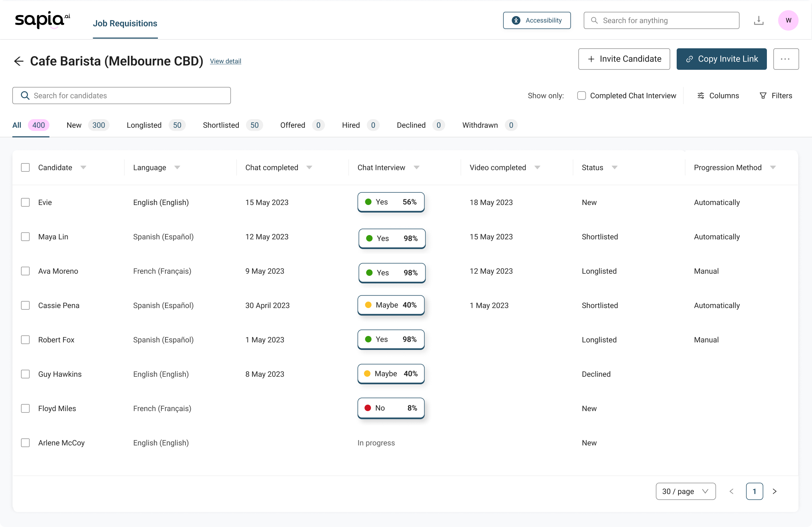Go to next page arrow
The image size is (812, 527).
tap(774, 491)
